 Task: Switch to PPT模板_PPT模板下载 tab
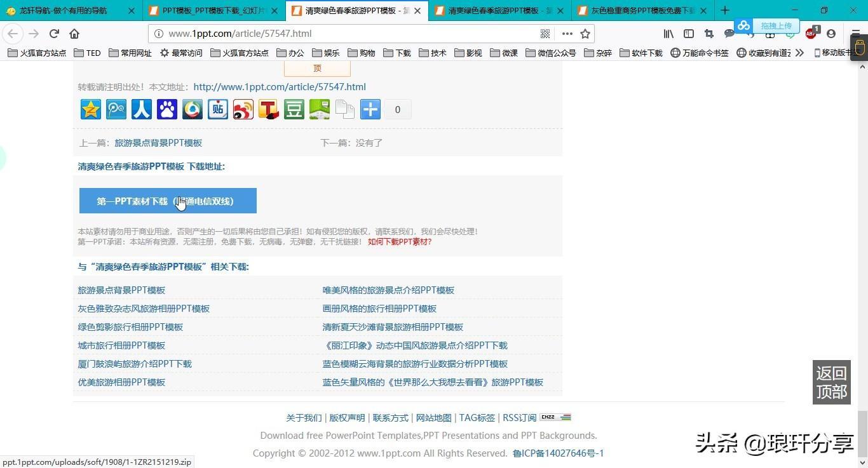(215, 10)
